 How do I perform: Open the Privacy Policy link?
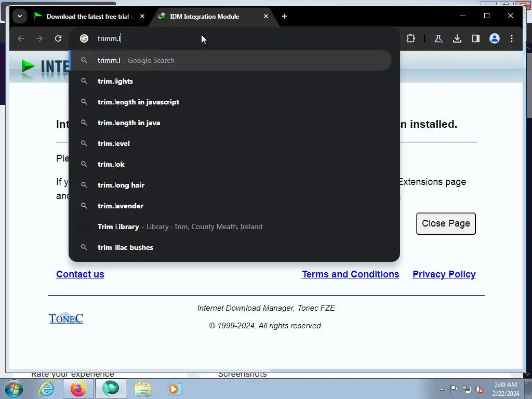click(444, 274)
